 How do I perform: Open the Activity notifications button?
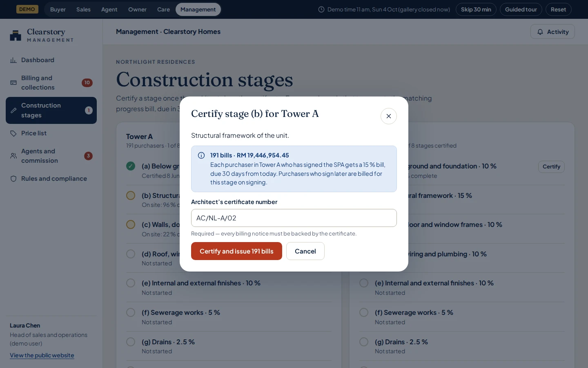[552, 32]
